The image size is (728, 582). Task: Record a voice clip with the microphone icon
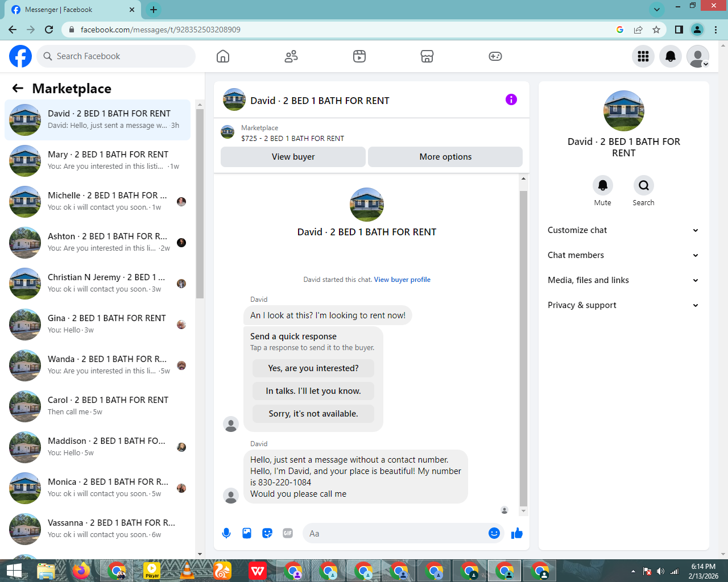point(226,533)
